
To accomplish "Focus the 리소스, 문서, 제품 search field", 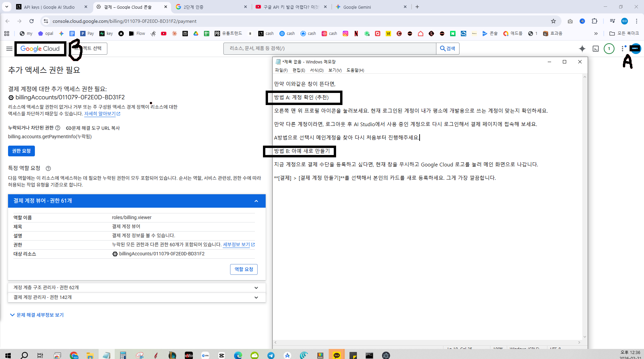I will tap(330, 49).
